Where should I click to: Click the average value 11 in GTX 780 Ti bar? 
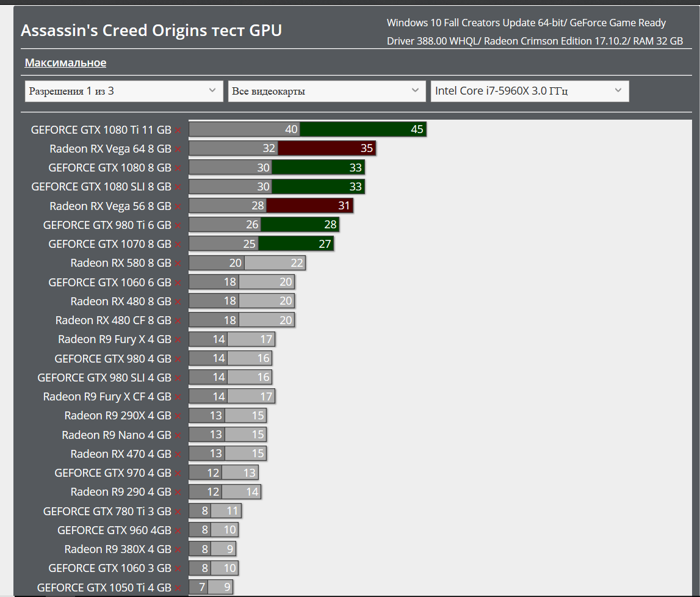[233, 511]
